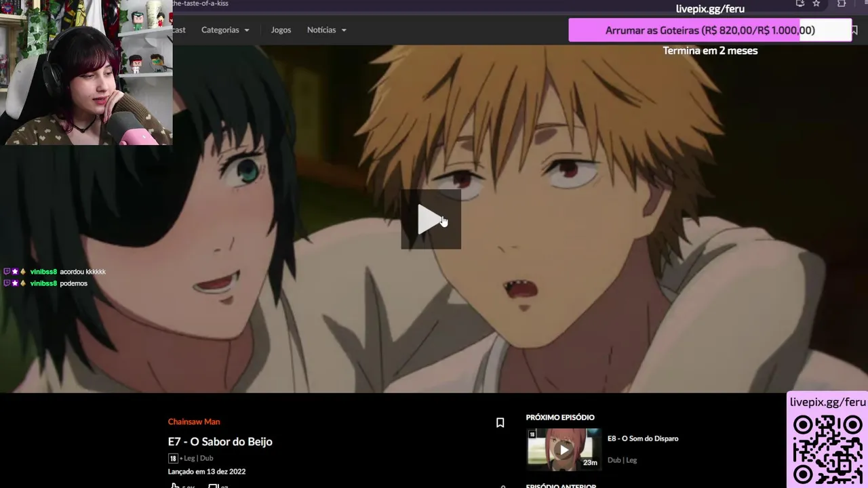Click the browser address bar URL text
This screenshot has width=868, height=488.
200,3
